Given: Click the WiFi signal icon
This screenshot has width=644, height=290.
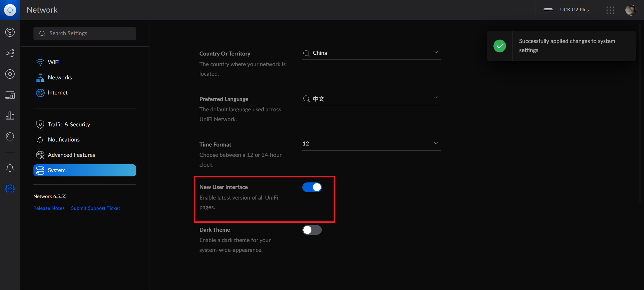Looking at the screenshot, I should [40, 62].
